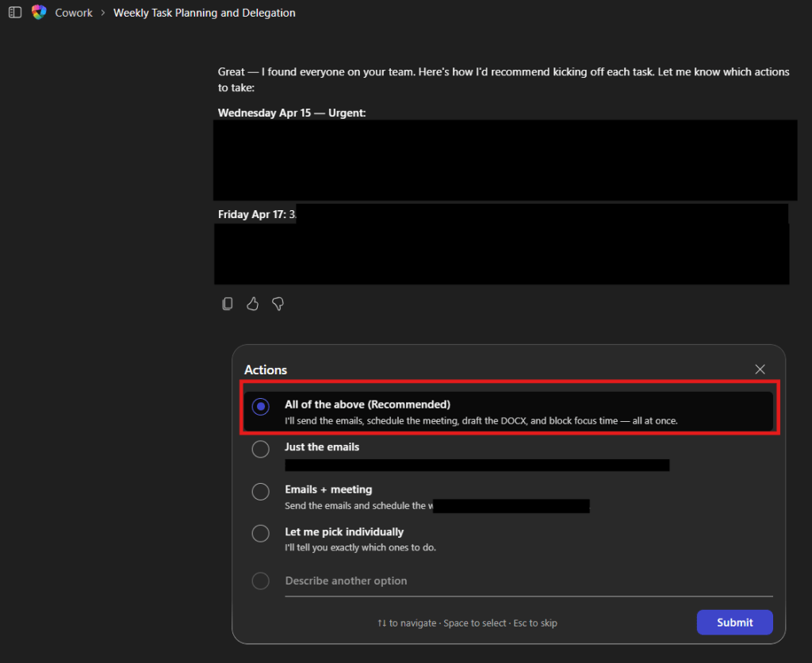This screenshot has height=663, width=812.
Task: Select the radio beside 'Describe another option'
Action: pyautogui.click(x=260, y=581)
